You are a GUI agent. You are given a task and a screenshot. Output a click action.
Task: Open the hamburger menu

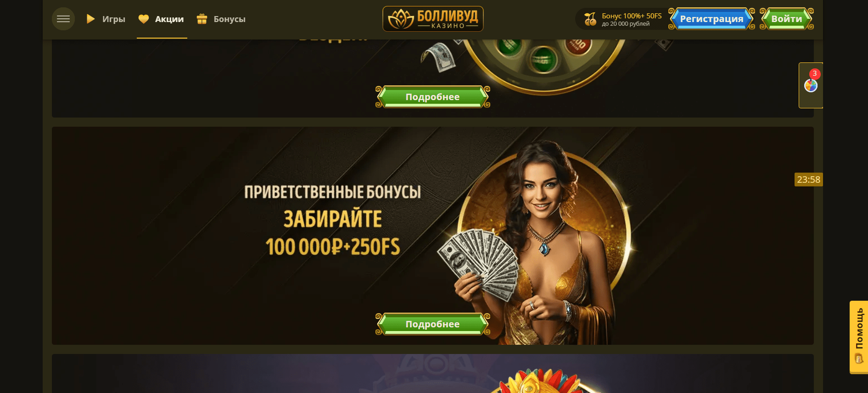click(63, 19)
